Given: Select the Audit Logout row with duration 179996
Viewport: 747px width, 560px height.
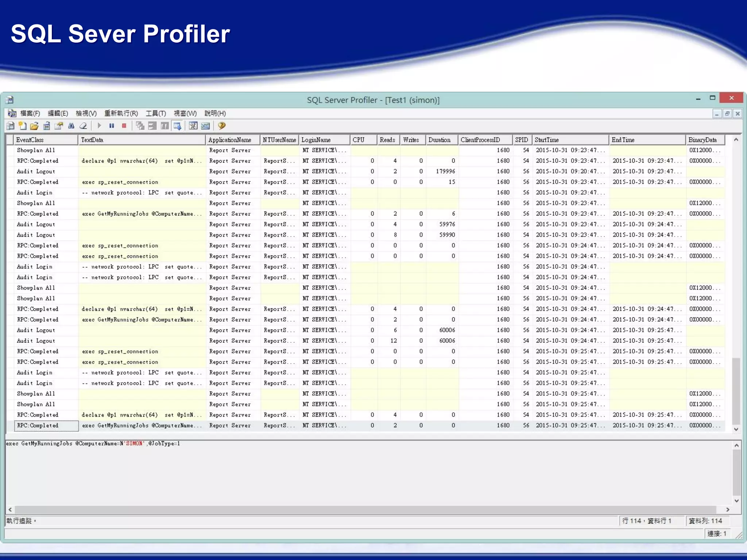Looking at the screenshot, I should click(365, 171).
